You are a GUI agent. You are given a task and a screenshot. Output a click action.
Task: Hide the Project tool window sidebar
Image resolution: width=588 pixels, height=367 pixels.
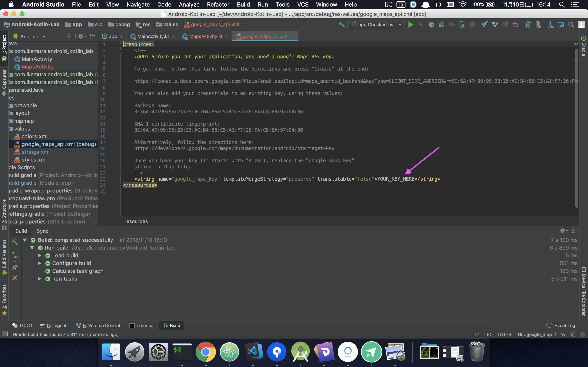pos(92,36)
